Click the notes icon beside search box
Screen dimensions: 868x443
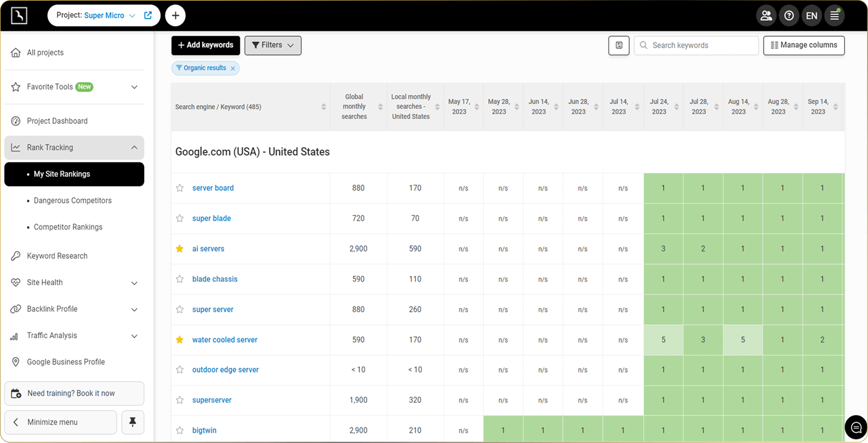(x=619, y=46)
